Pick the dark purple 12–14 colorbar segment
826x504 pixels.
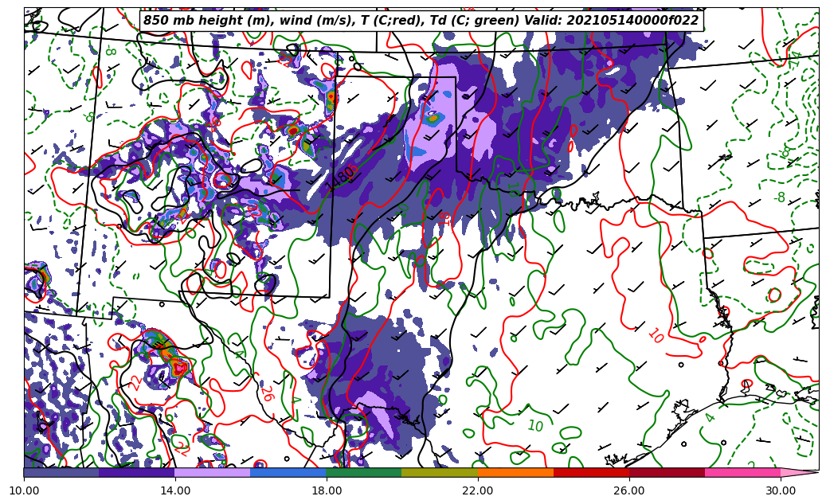tap(137, 472)
